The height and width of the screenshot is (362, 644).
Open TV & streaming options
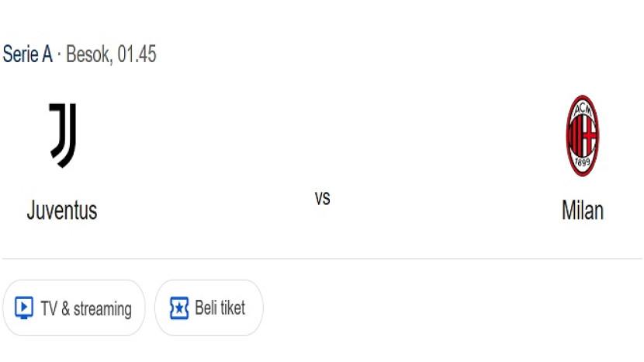click(74, 308)
